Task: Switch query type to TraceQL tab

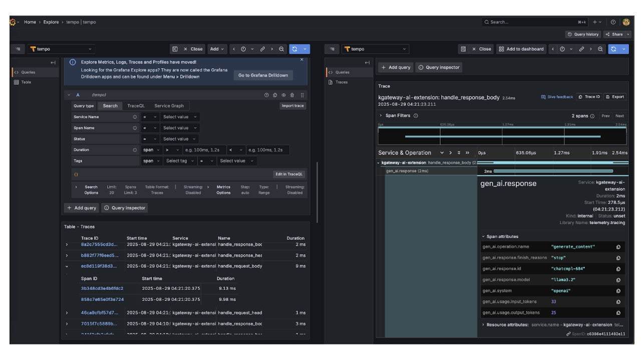Action: tap(136, 106)
